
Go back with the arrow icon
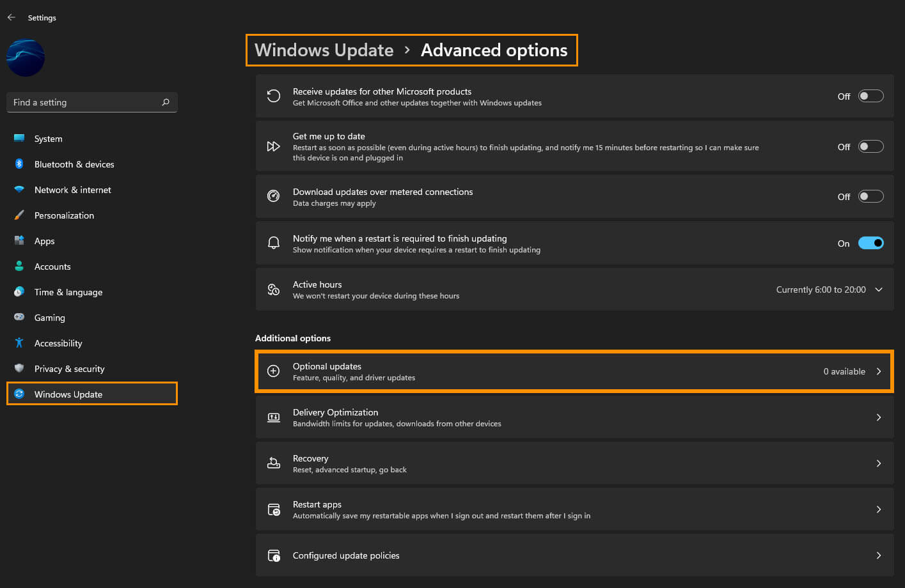click(x=12, y=17)
